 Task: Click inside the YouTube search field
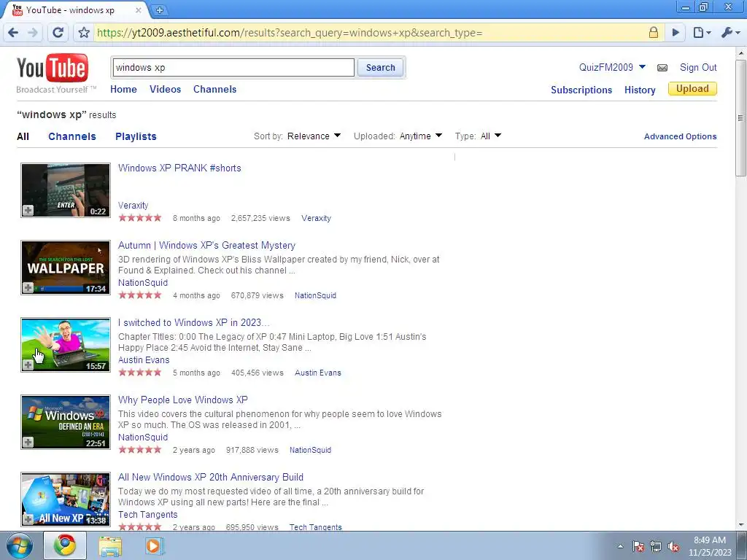[233, 68]
